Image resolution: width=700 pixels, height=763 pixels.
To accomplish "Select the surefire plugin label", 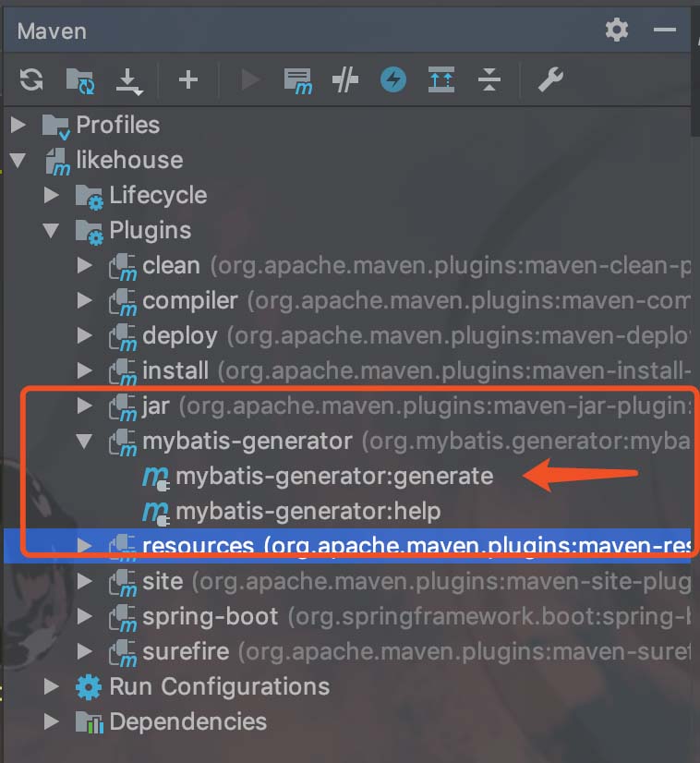I will click(x=186, y=651).
